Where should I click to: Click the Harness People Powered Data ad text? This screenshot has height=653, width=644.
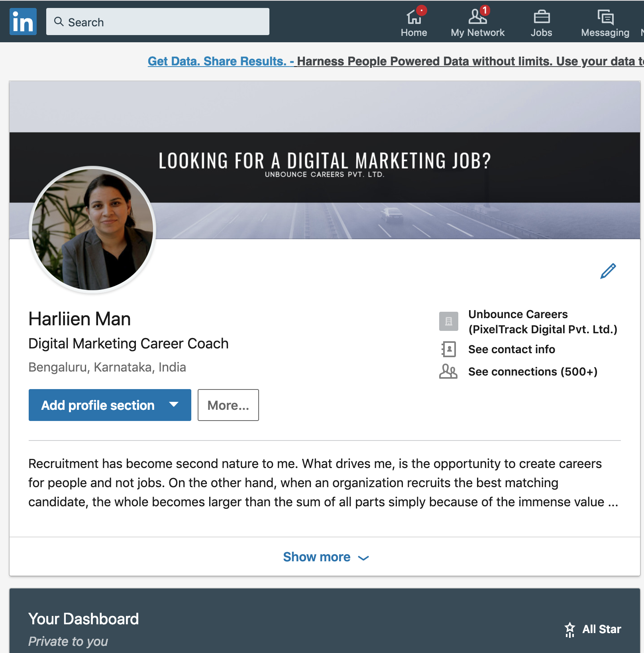click(x=470, y=61)
